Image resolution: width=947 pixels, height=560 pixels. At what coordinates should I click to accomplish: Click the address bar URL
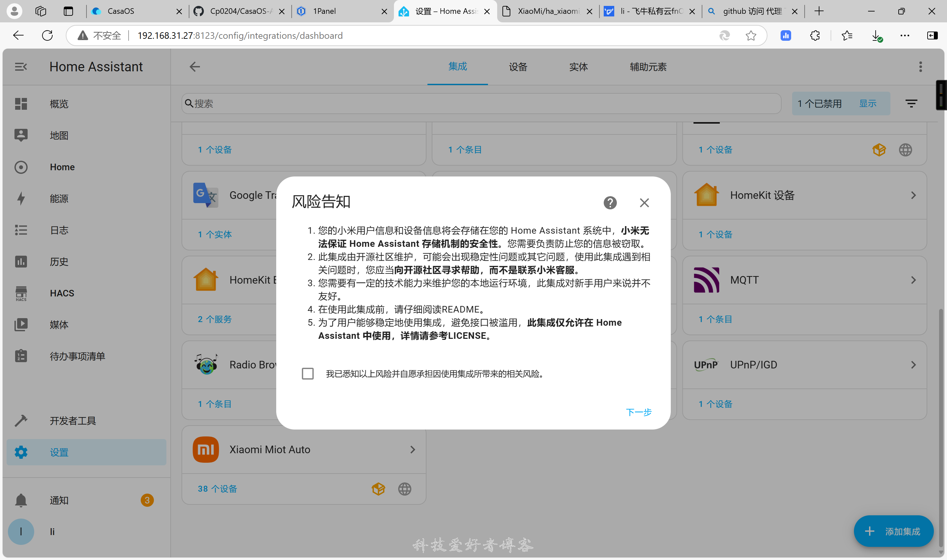click(x=240, y=35)
